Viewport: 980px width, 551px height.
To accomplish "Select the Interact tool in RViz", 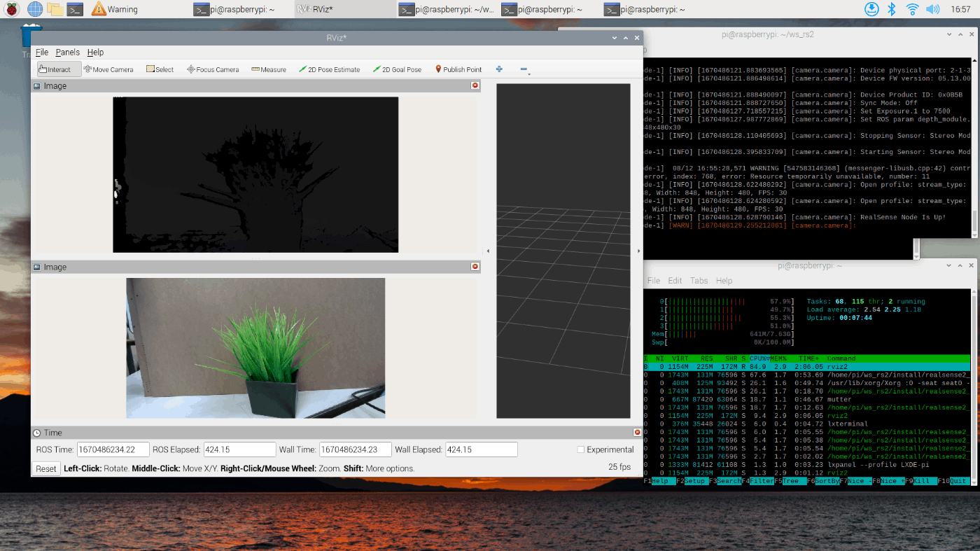I will click(x=57, y=69).
